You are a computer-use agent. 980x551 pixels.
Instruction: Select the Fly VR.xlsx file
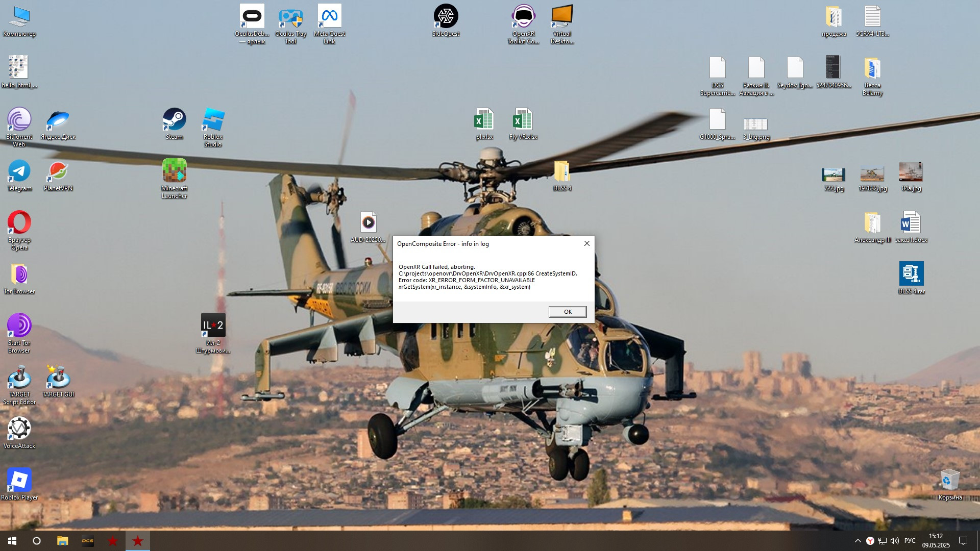(523, 124)
